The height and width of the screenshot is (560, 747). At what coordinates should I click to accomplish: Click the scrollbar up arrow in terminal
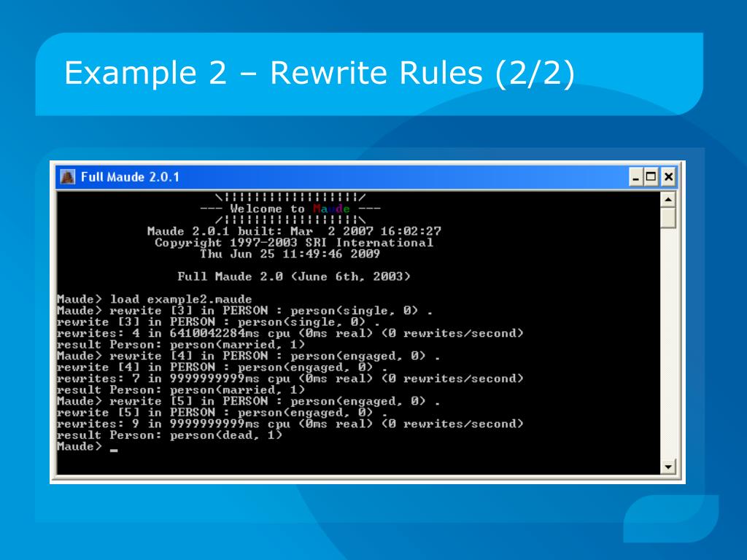pos(668,200)
